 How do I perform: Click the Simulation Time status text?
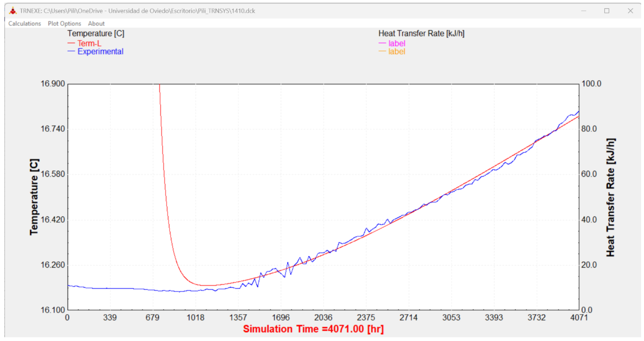313,329
